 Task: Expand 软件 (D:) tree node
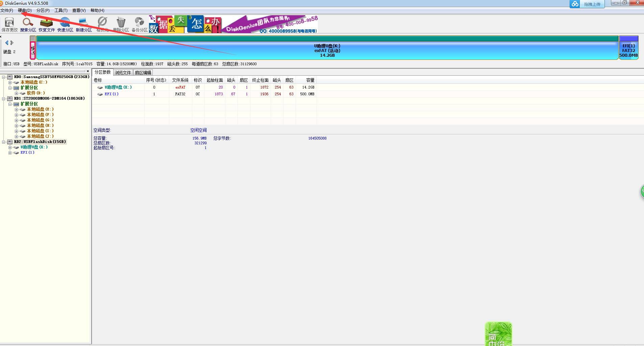(17, 93)
